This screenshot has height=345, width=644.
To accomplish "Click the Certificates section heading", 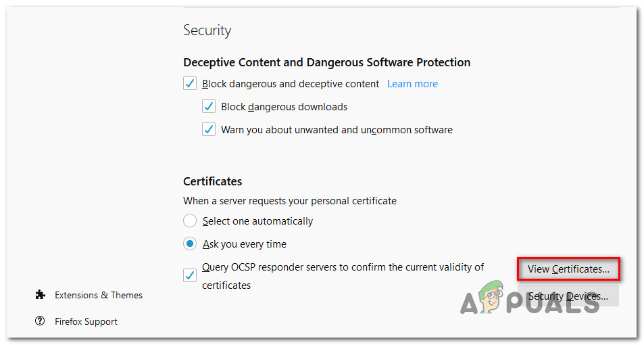I will pyautogui.click(x=212, y=181).
